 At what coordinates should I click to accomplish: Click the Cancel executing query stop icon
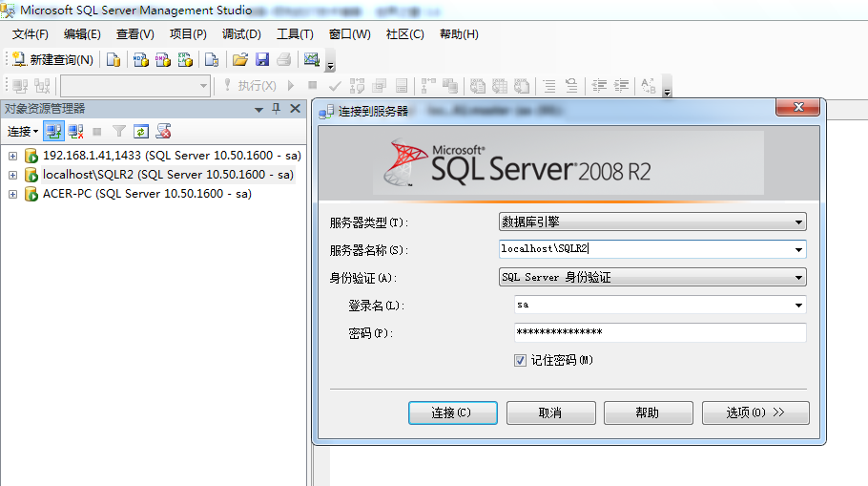coord(313,85)
